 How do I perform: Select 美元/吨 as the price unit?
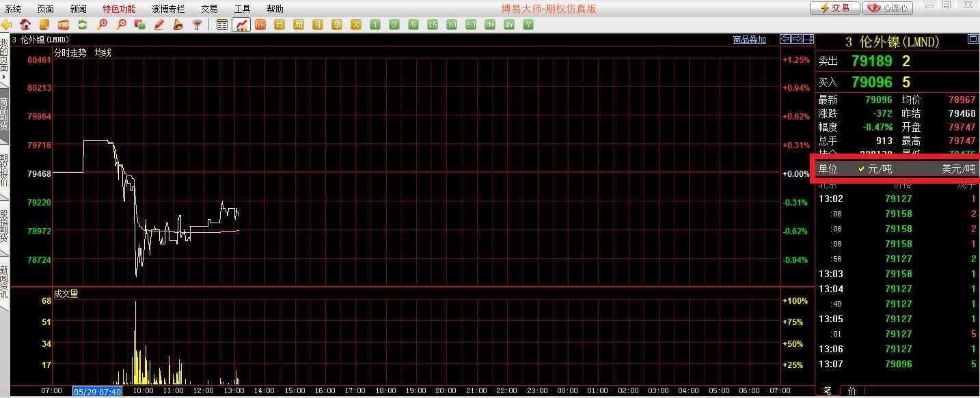point(957,169)
